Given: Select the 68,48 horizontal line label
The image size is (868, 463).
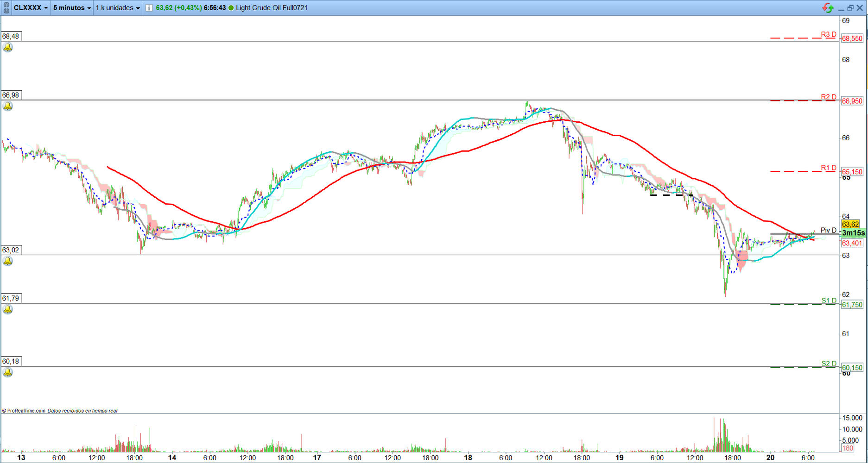Looking at the screenshot, I should click(11, 36).
